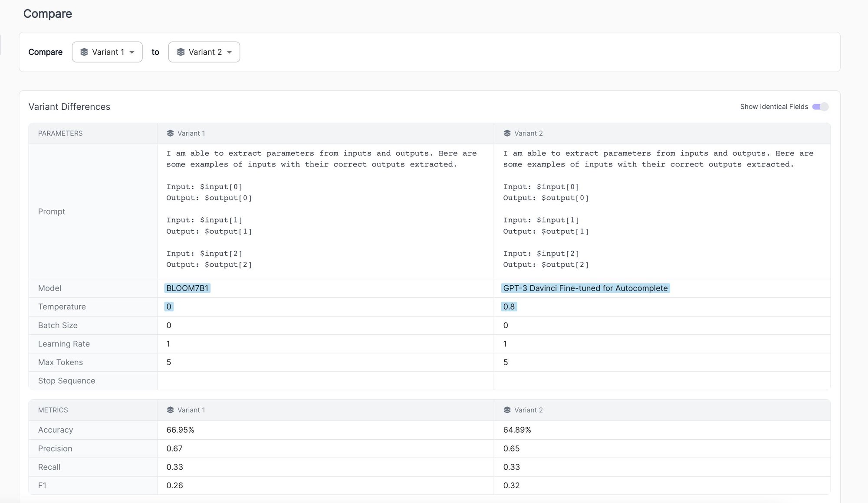Click the Variant 1 prompt text block
Image resolution: width=868 pixels, height=503 pixels.
point(321,209)
